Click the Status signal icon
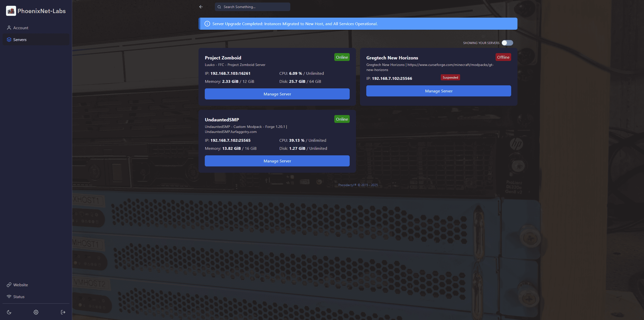644x320 pixels. pyautogui.click(x=9, y=297)
